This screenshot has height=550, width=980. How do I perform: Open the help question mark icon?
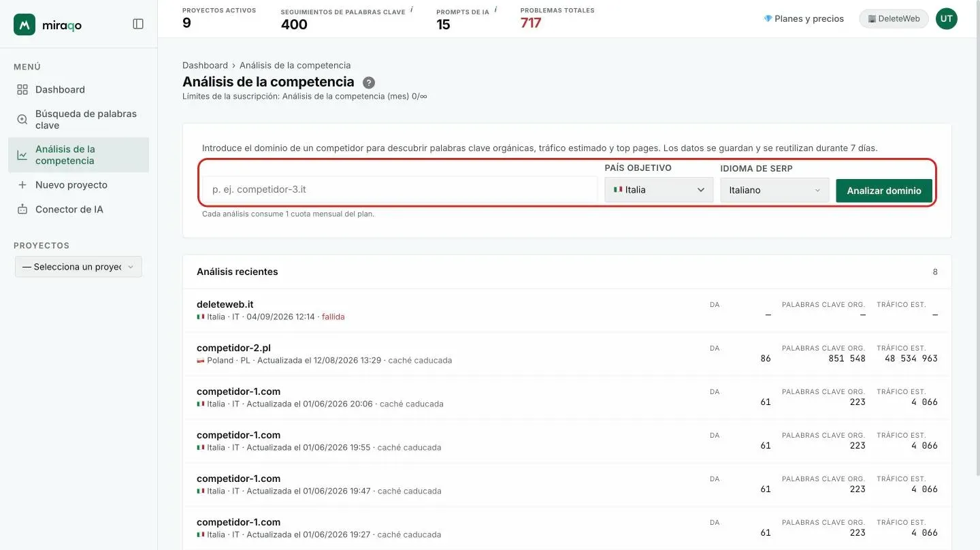[x=369, y=83]
